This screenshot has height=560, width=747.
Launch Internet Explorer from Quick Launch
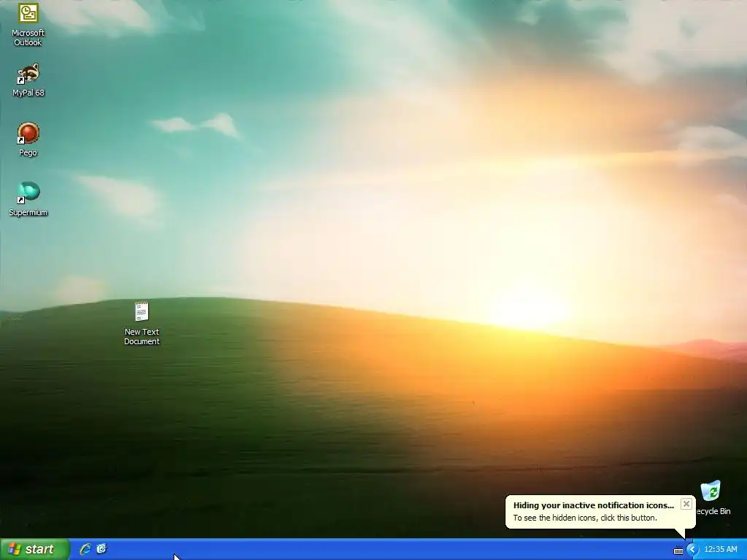click(x=85, y=549)
